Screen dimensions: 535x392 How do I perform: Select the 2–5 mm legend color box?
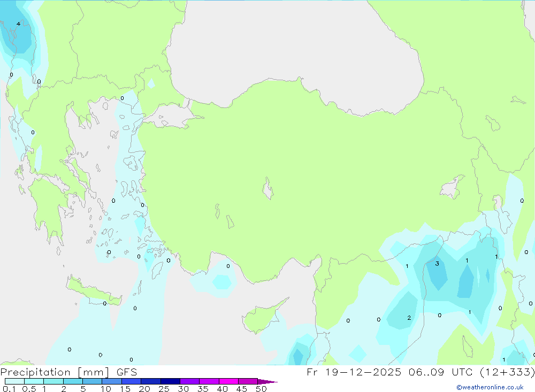coord(73,381)
